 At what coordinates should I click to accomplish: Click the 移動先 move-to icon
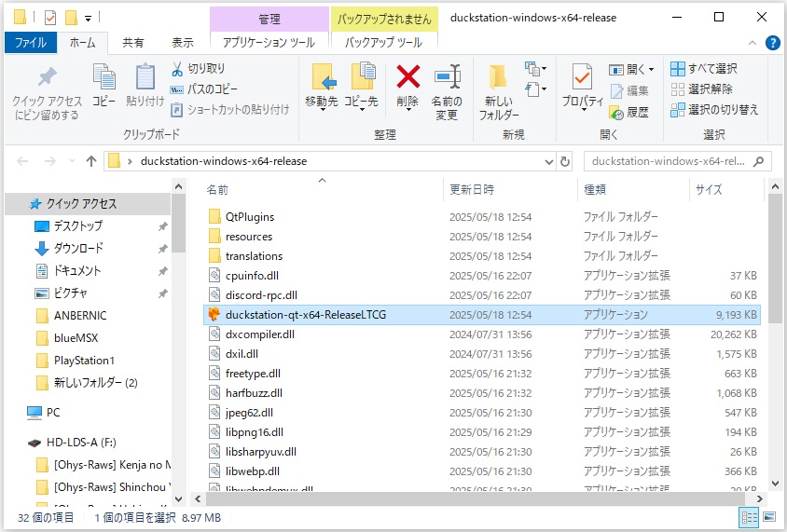(324, 76)
